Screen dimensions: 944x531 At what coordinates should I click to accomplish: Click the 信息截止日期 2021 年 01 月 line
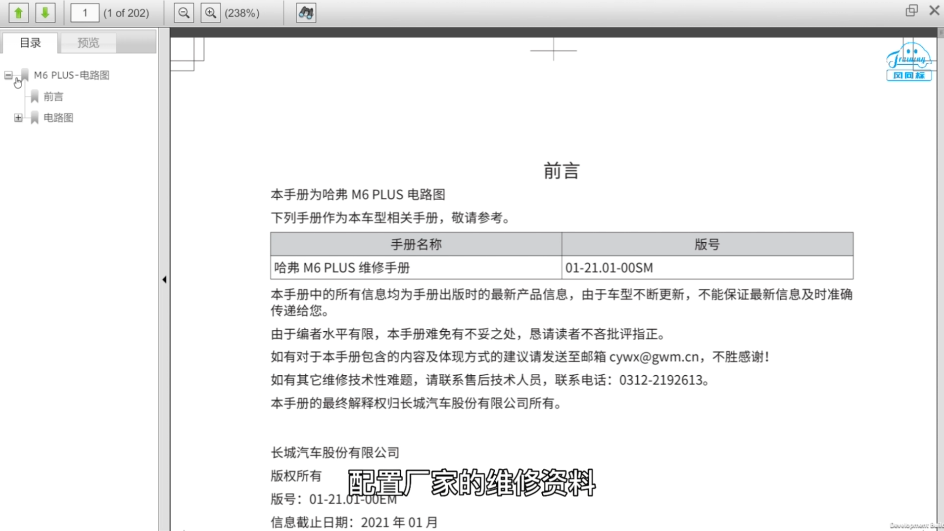pyautogui.click(x=354, y=522)
